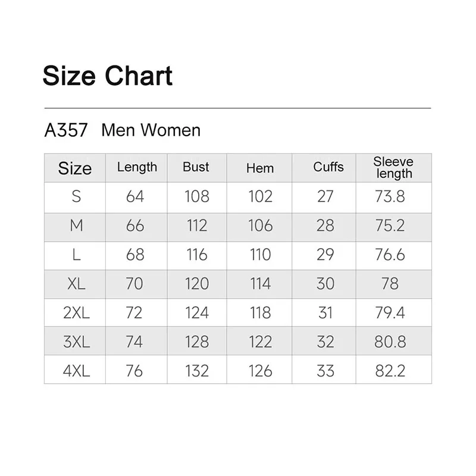
Task: Click the A357 model code
Action: point(66,130)
